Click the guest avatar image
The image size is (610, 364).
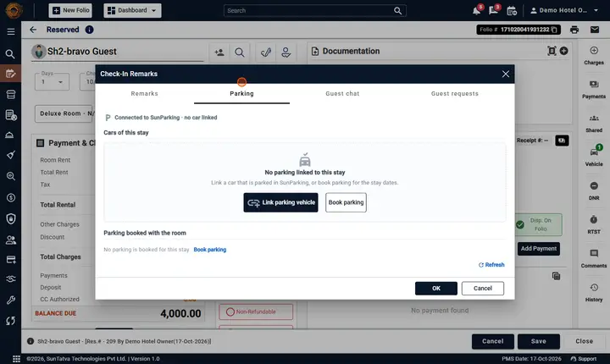[x=38, y=52]
